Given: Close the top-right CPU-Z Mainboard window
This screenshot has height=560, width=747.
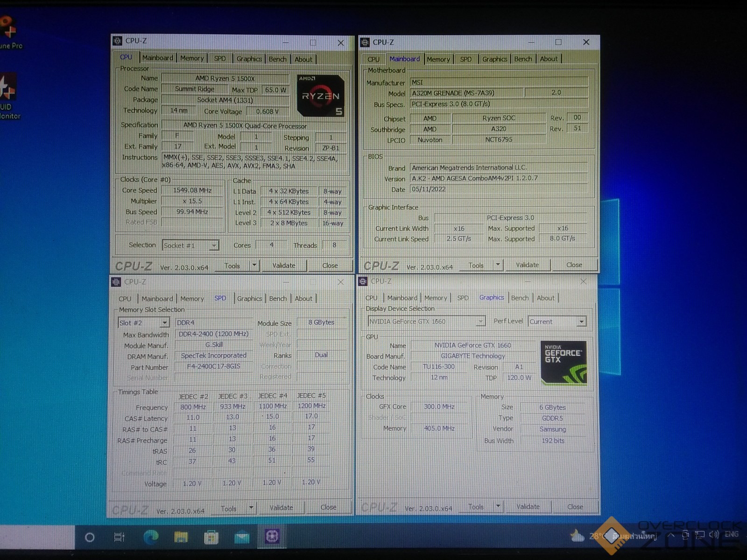Looking at the screenshot, I should [586, 42].
